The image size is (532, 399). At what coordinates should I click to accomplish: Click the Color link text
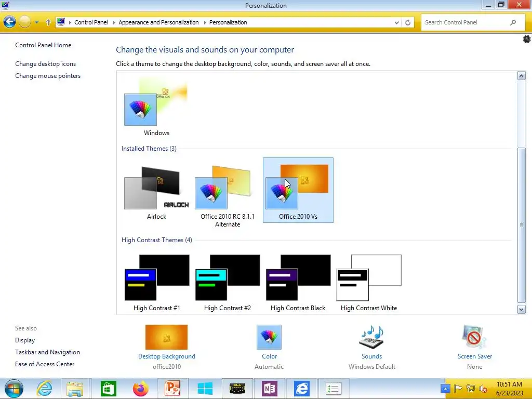[x=270, y=356]
